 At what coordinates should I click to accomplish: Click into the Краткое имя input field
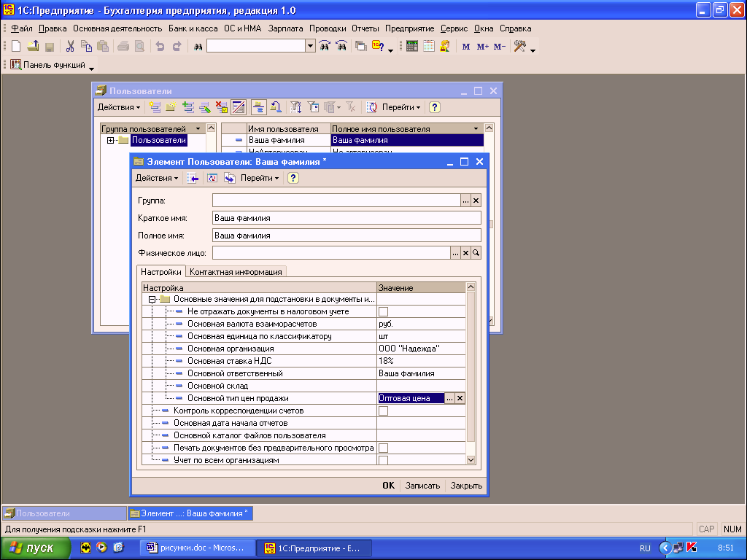pyautogui.click(x=347, y=218)
